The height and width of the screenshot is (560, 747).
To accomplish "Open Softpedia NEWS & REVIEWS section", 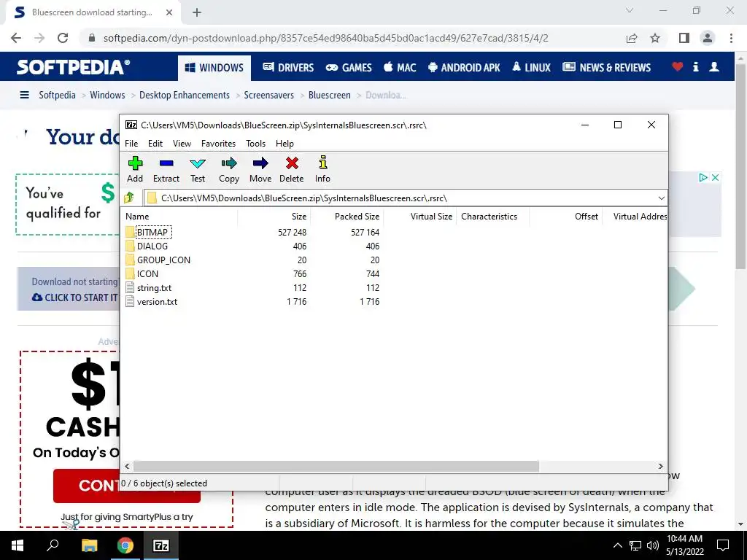I will click(x=606, y=68).
